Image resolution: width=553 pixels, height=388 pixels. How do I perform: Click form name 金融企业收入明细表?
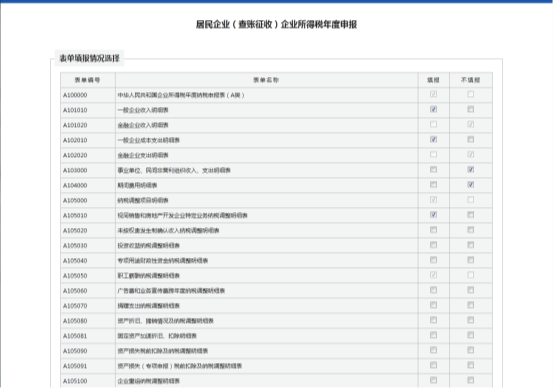tap(143, 125)
